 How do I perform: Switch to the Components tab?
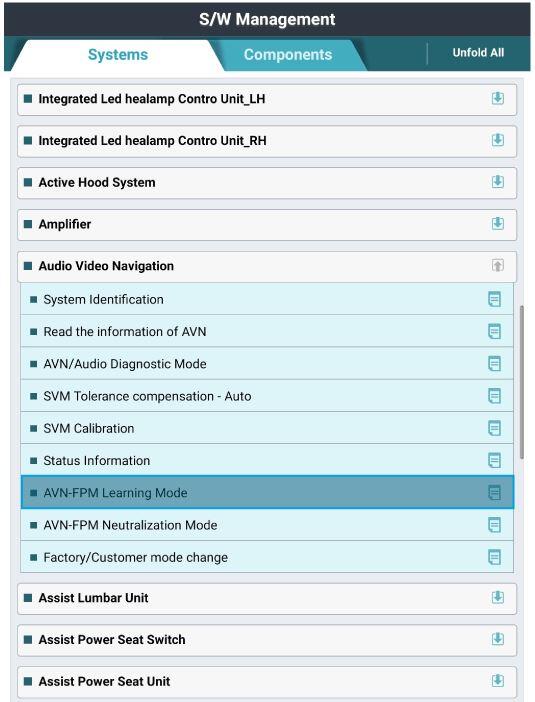(x=288, y=55)
